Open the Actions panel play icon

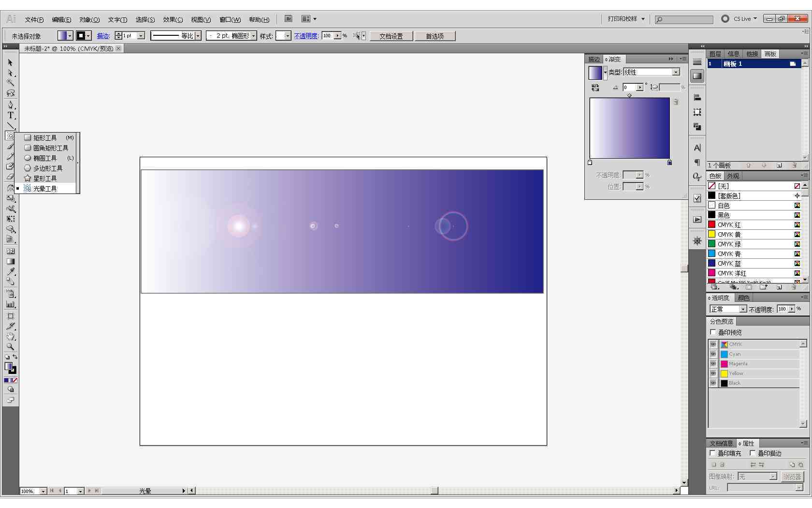[x=697, y=220]
